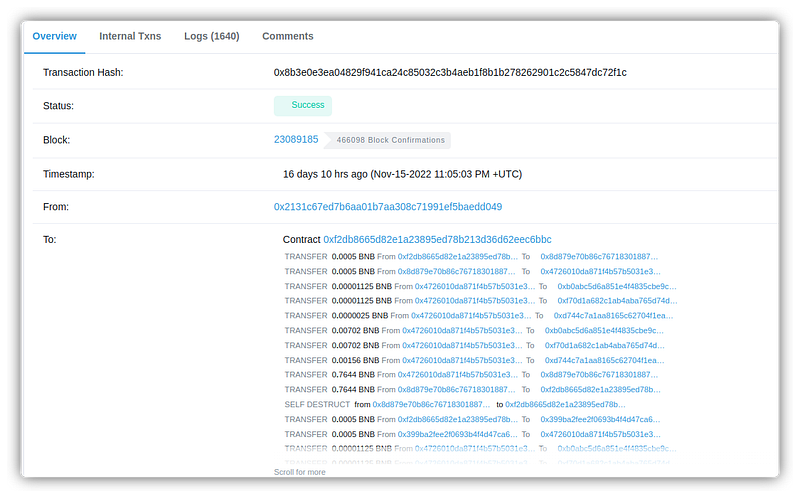Click the timestamp Nov-15-2022 value
Screen dimensions: 800x498
(402, 174)
